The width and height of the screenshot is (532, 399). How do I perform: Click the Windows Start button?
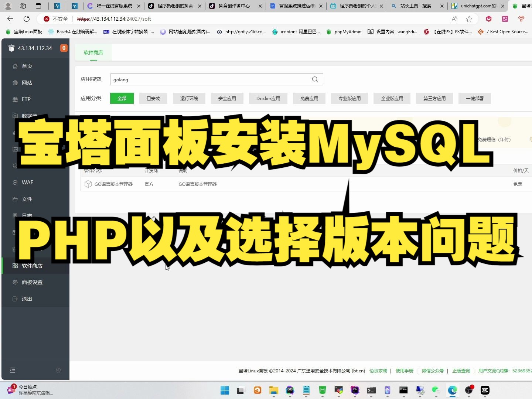pos(225,390)
